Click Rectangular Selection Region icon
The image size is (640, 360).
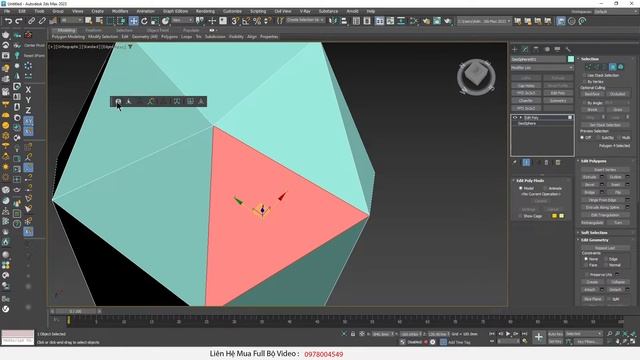[x=110, y=21]
